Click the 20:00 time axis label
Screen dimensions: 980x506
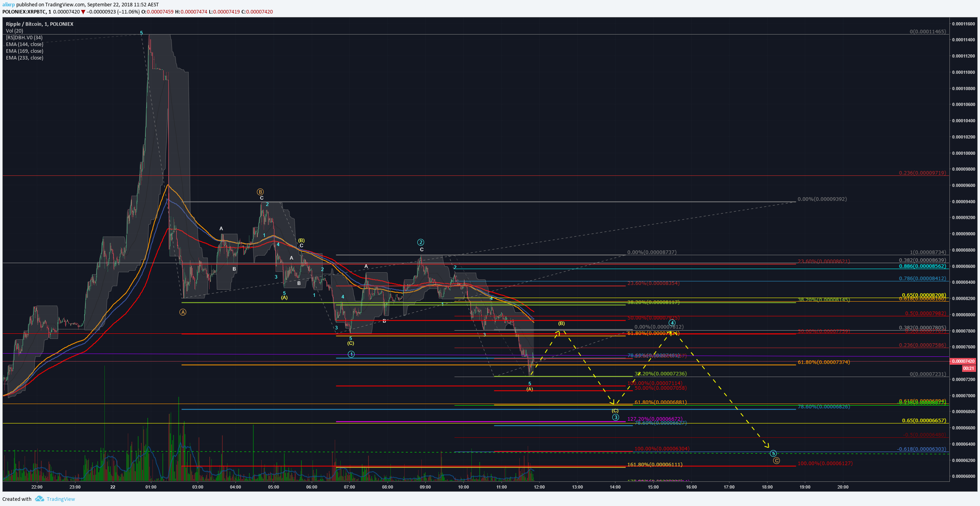(843, 487)
